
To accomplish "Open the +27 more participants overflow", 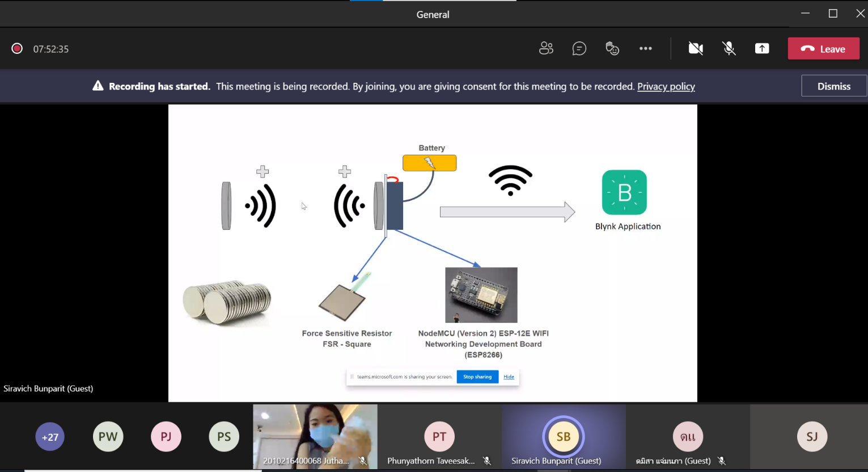I will [50, 437].
